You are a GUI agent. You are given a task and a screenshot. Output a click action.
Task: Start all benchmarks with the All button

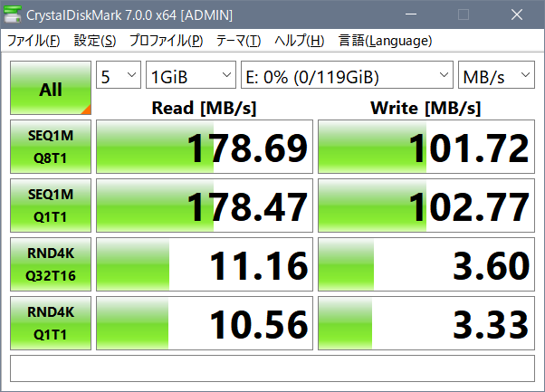(51, 88)
